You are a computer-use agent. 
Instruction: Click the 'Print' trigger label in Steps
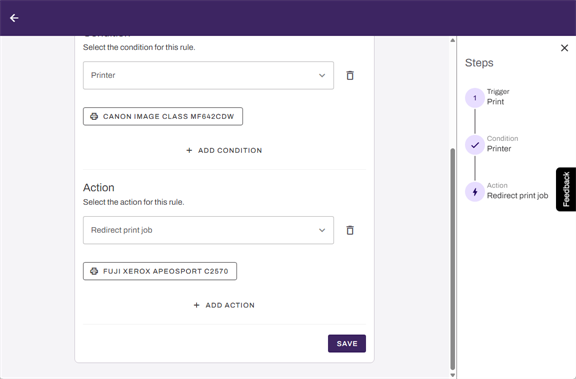pyautogui.click(x=495, y=102)
